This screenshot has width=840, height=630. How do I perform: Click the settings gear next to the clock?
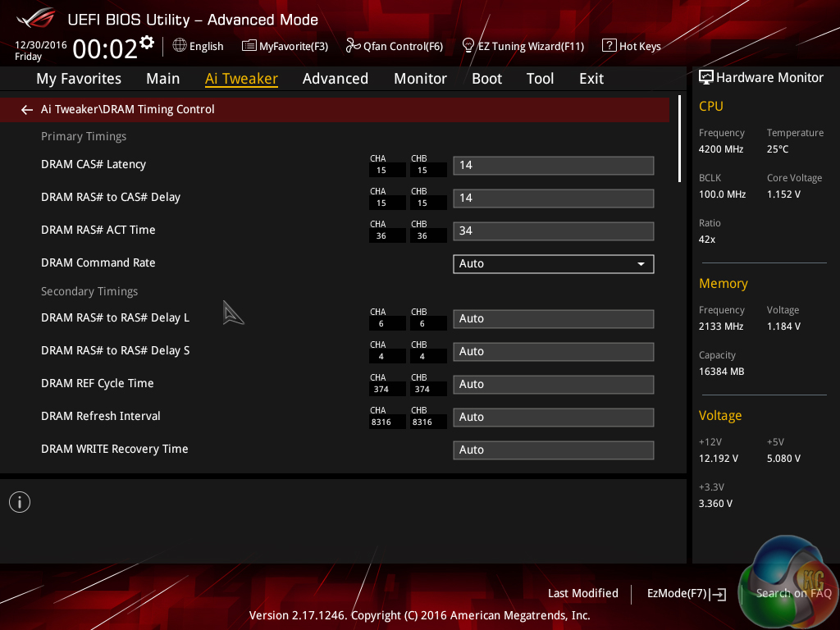coord(147,42)
